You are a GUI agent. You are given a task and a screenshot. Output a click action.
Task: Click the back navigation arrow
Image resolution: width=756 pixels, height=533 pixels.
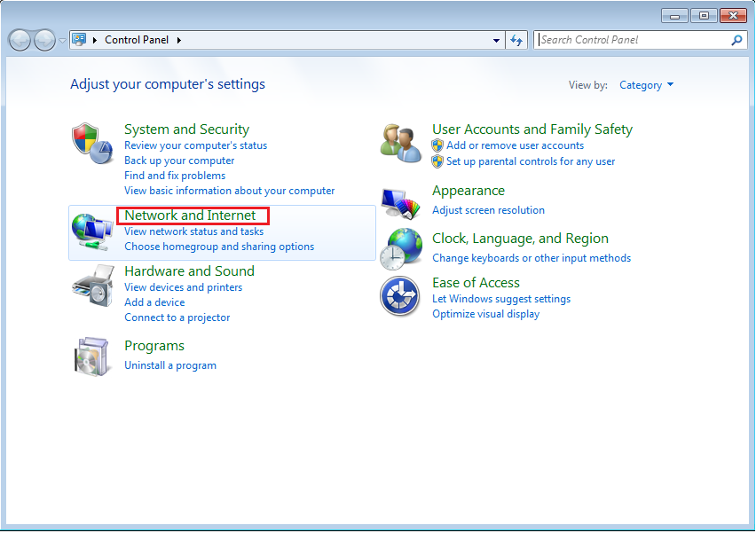click(x=20, y=39)
